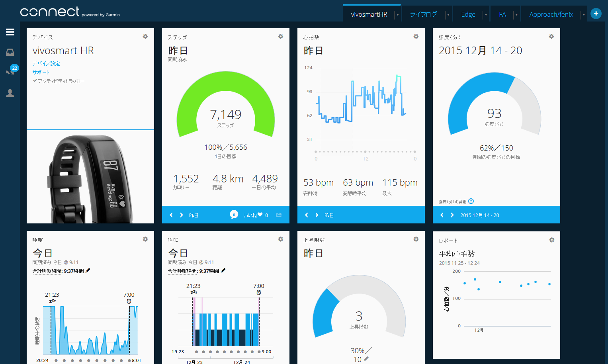608x364 pixels.
Task: Edit sleep time pencil on second 睡眠 card
Action: point(223,270)
